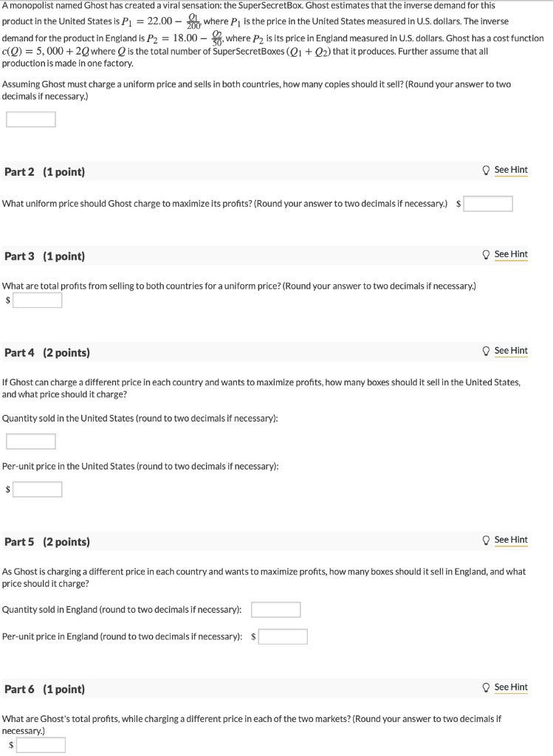
Task: Select the England per-unit price field
Action: click(283, 637)
